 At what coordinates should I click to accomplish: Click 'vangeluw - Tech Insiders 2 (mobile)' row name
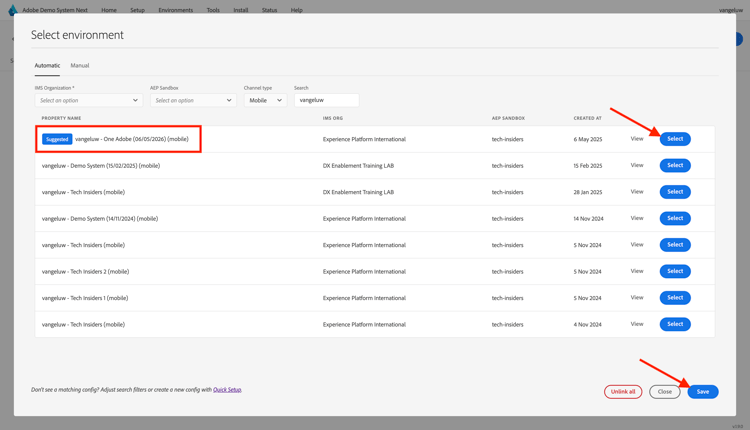(x=85, y=271)
